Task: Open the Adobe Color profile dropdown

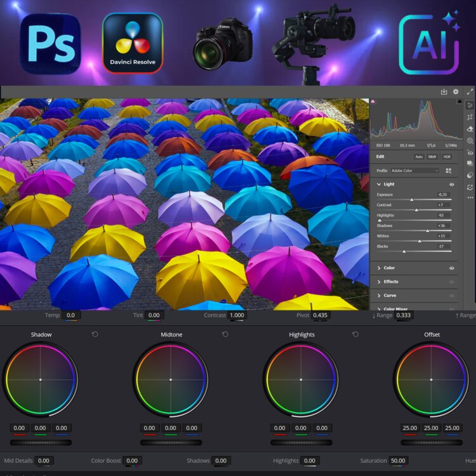Action: click(x=416, y=171)
